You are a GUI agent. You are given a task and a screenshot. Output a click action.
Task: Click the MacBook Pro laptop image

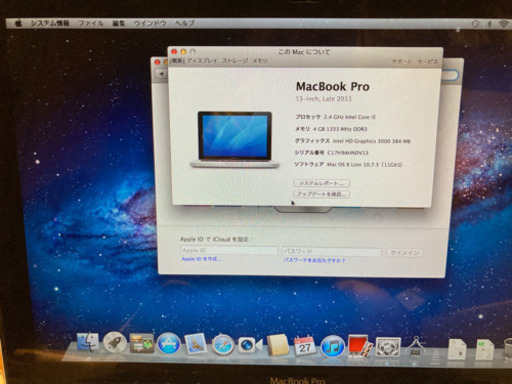click(235, 140)
